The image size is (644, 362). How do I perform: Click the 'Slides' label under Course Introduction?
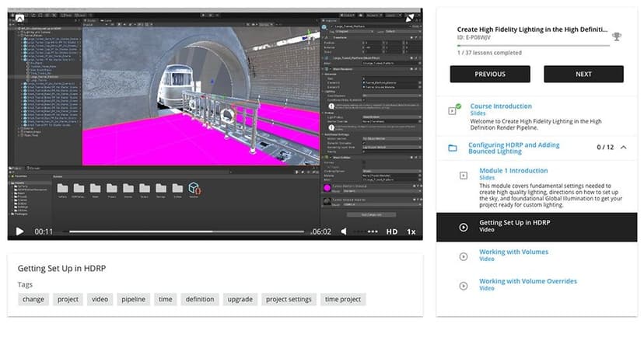478,113
